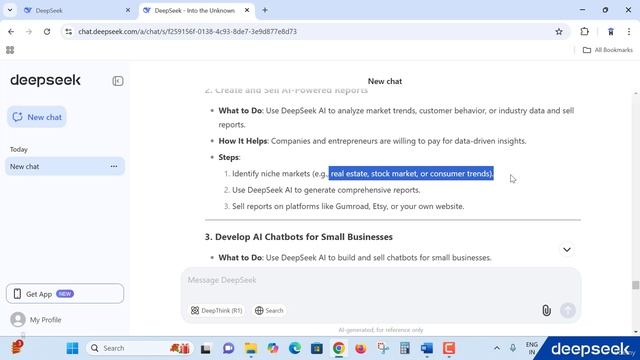Toggle web Search mode
Screen dimensions: 640x360
pos(269,311)
